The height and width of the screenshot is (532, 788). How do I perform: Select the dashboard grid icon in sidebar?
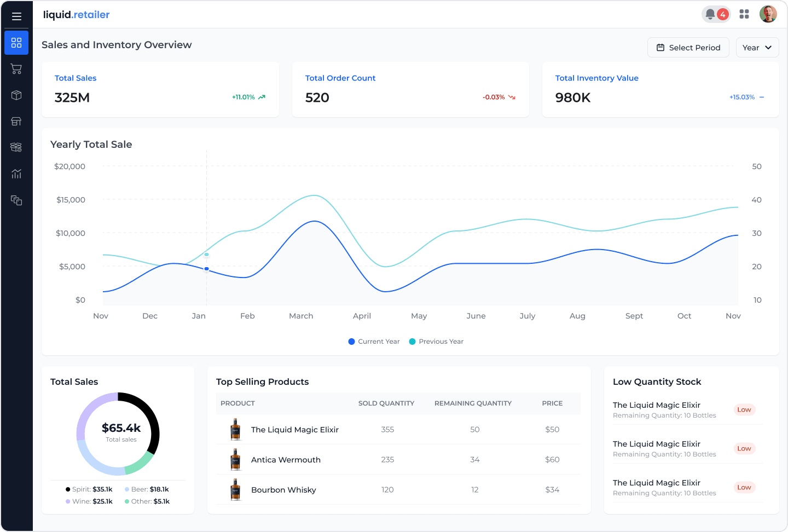16,43
